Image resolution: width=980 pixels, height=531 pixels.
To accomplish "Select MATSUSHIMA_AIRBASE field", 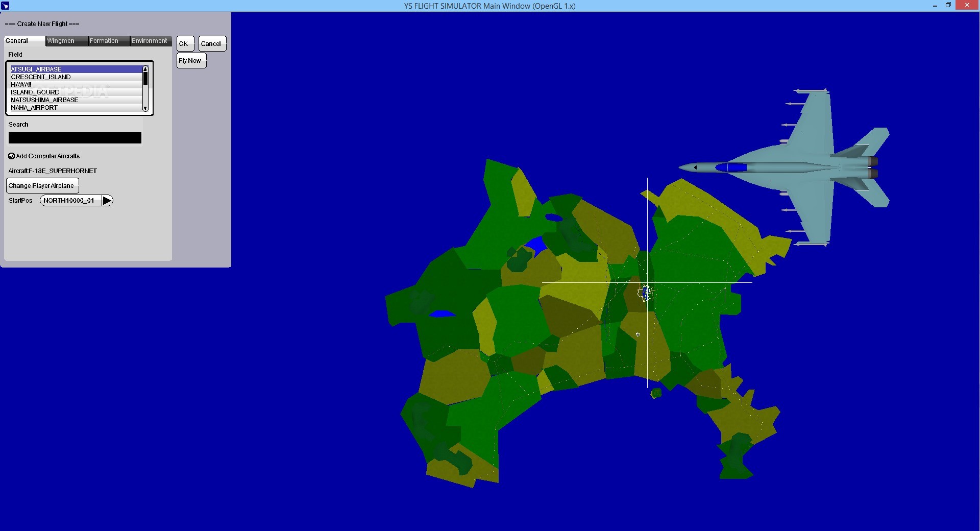I will click(x=76, y=100).
